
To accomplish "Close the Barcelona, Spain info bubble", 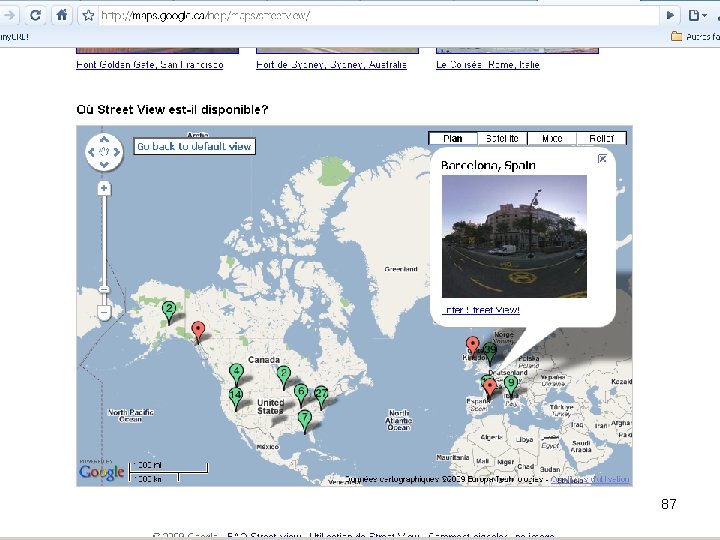I will pyautogui.click(x=602, y=158).
